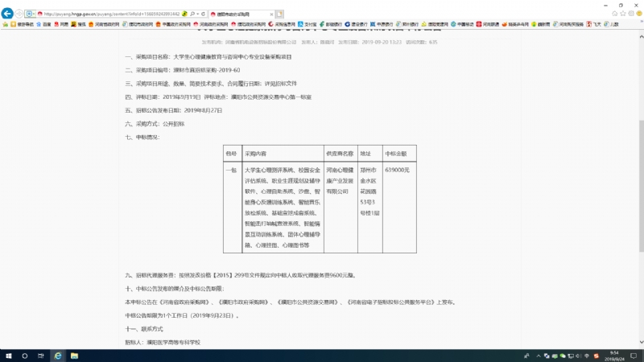Image resolution: width=644 pixels, height=362 pixels.
Task: Open the taskbar clock and date
Action: pyautogui.click(x=614, y=356)
